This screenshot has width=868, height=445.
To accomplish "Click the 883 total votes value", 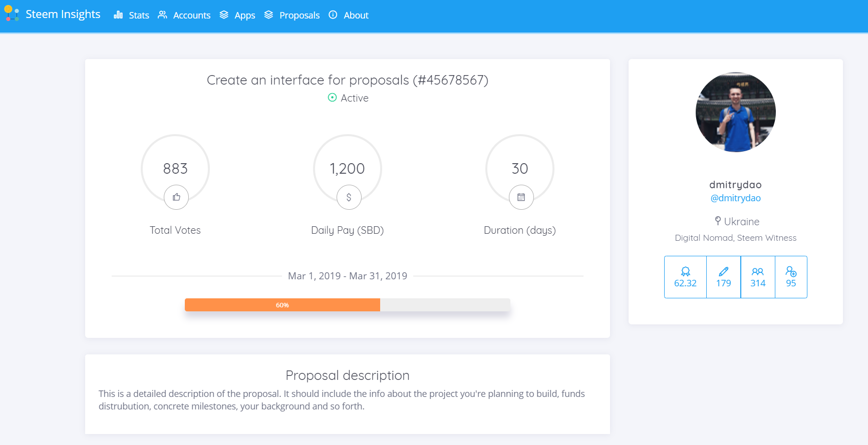I will (x=175, y=169).
